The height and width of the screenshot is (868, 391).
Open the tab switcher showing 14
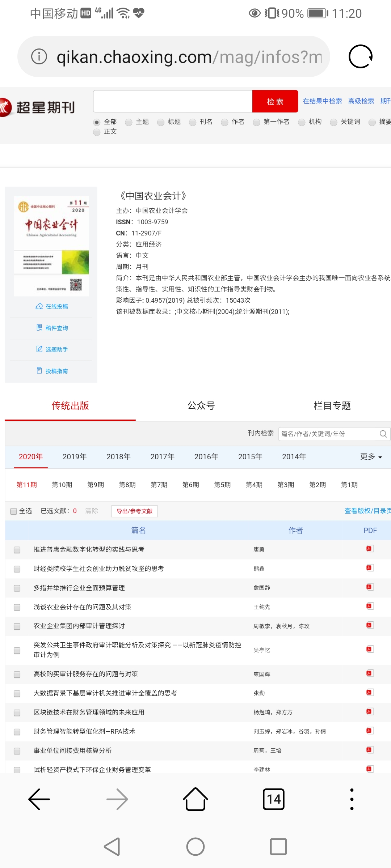coord(274,799)
